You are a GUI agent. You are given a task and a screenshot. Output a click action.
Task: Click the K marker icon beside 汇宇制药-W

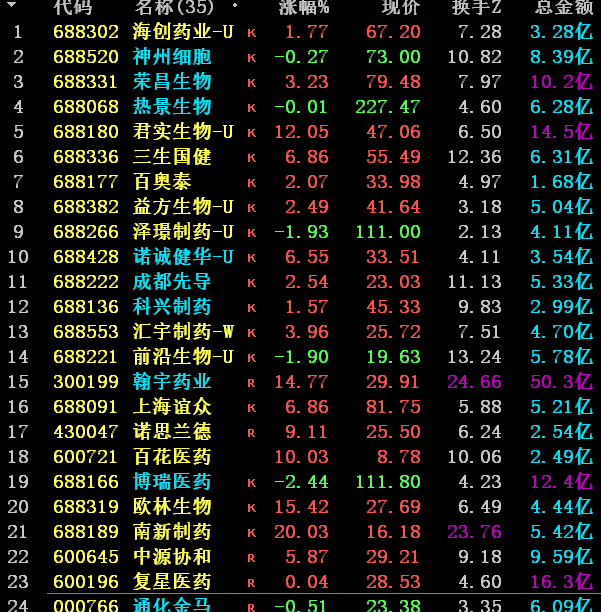click(252, 333)
